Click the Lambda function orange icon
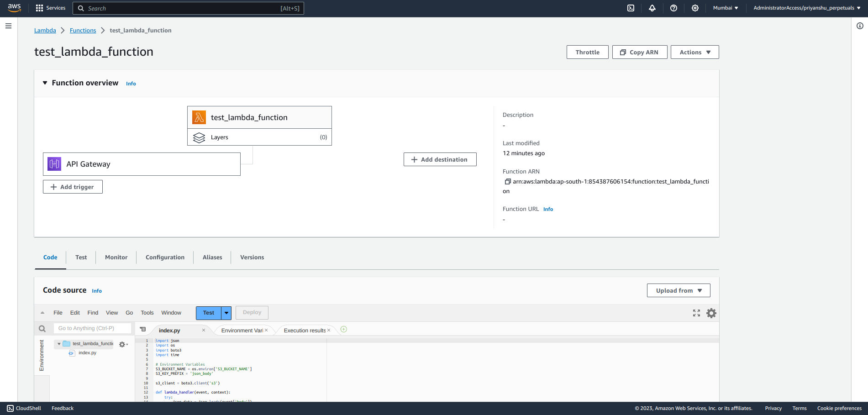Viewport: 868px width, 415px height. (199, 117)
